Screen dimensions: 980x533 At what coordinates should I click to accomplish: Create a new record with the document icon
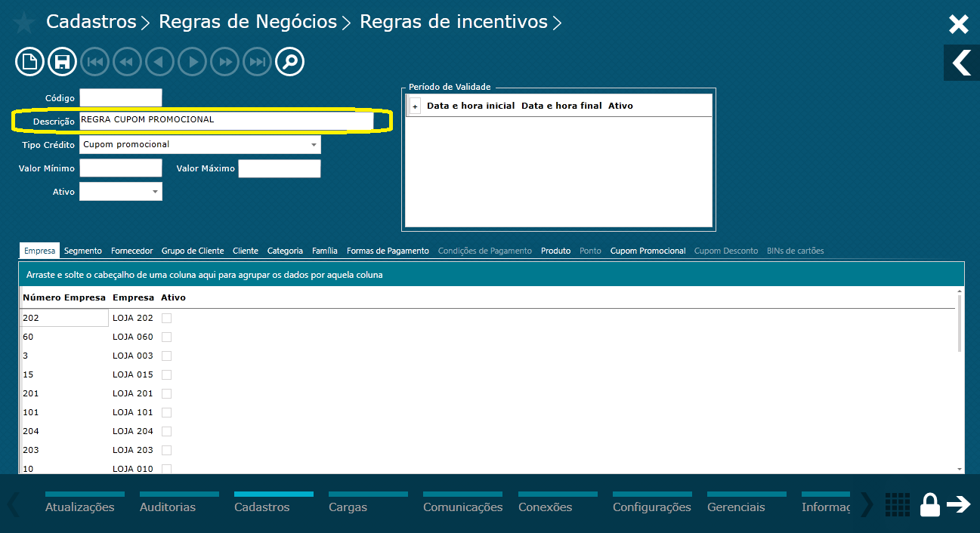point(29,61)
